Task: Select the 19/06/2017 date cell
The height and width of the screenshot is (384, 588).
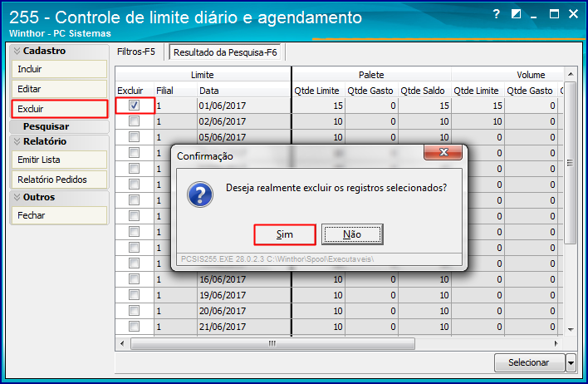Action: [243, 295]
